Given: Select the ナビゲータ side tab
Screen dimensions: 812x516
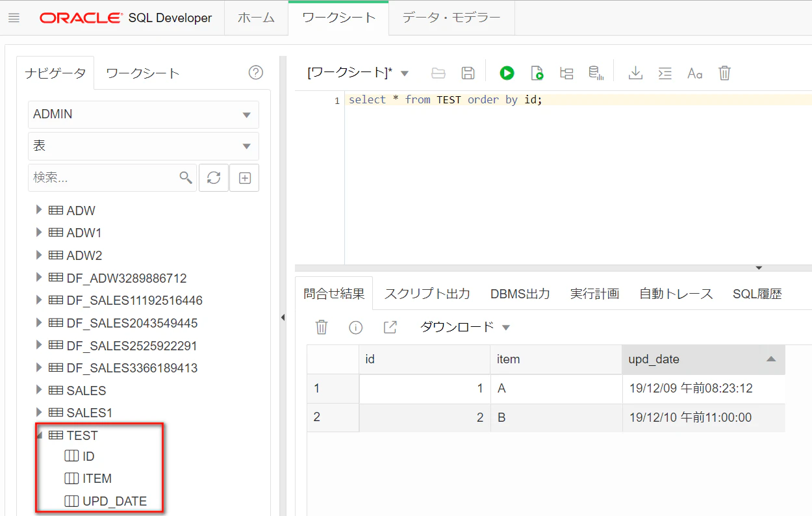Looking at the screenshot, I should 55,73.
